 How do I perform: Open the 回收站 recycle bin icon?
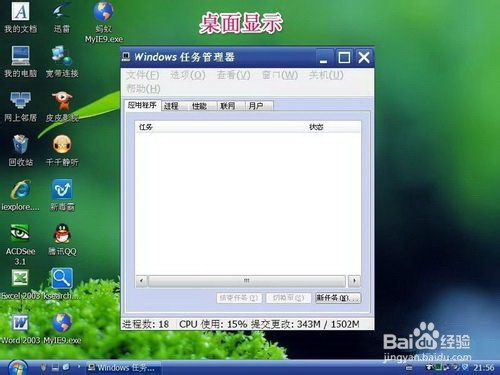point(21,150)
